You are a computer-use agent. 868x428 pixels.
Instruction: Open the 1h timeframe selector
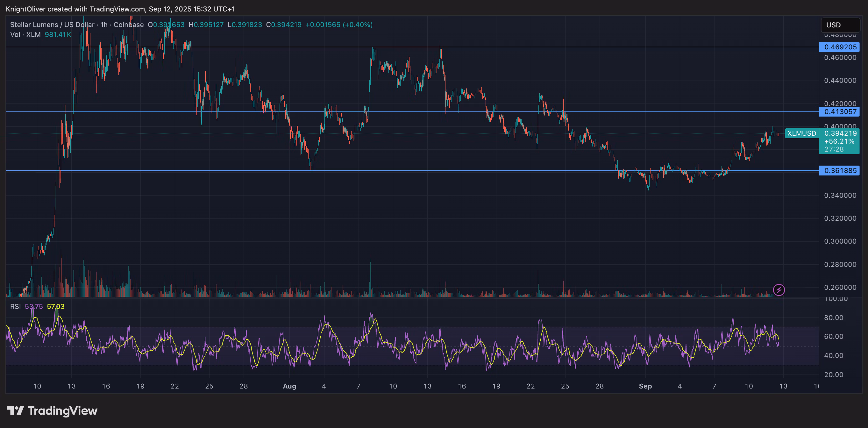pyautogui.click(x=104, y=25)
